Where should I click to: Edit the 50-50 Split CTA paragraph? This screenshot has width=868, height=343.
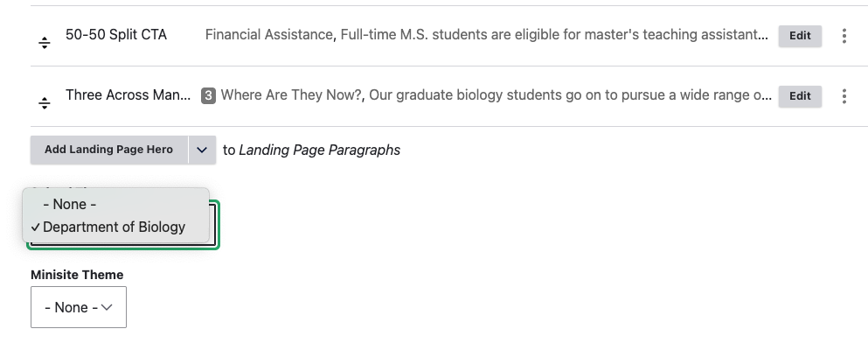click(800, 36)
